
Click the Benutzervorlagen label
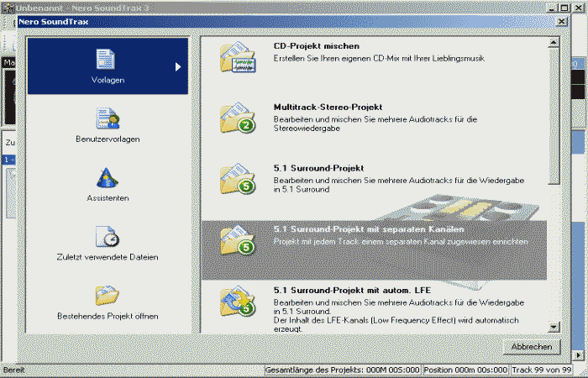(107, 139)
